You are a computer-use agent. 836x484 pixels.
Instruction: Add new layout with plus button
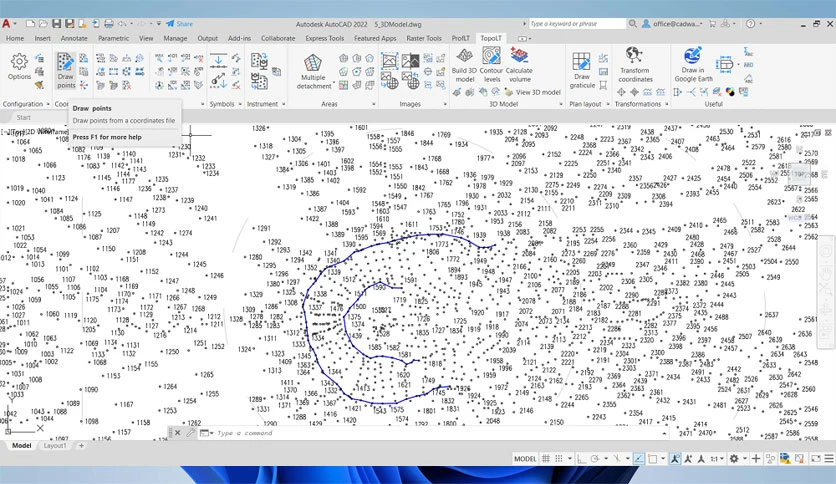pyautogui.click(x=81, y=446)
